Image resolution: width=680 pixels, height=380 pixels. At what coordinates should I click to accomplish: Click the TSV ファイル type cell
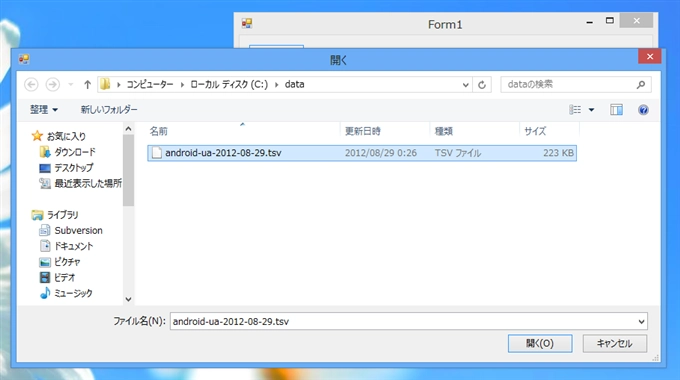pos(458,153)
